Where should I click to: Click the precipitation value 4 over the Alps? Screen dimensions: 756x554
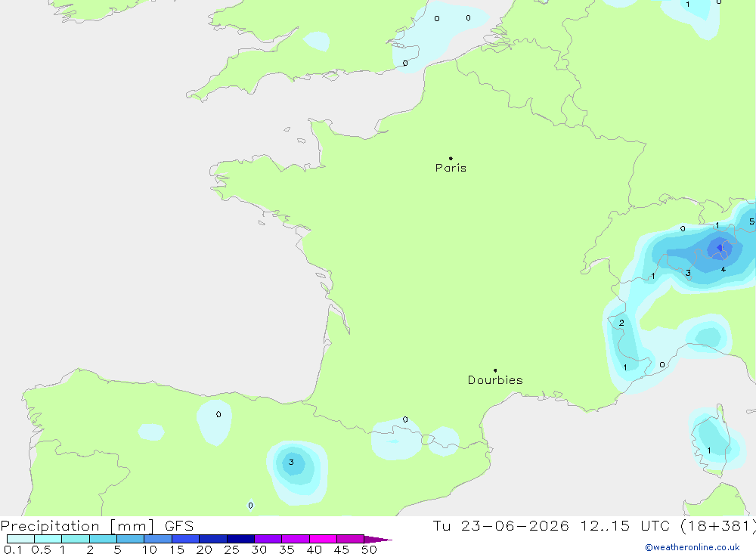pyautogui.click(x=723, y=270)
